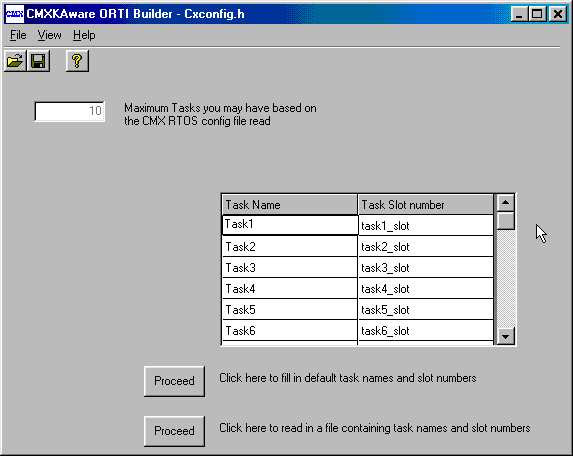
Task: Click the task2_slot cell
Action: [426, 246]
